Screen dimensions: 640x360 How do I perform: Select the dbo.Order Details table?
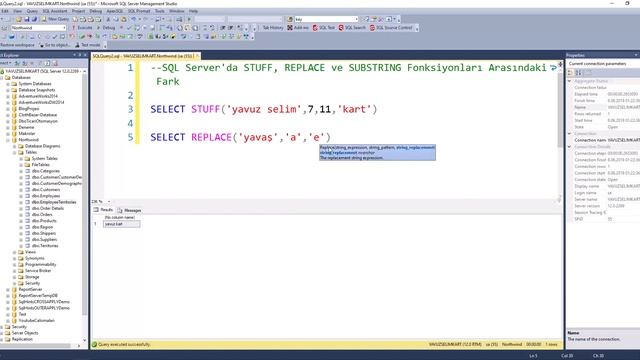tap(47, 209)
